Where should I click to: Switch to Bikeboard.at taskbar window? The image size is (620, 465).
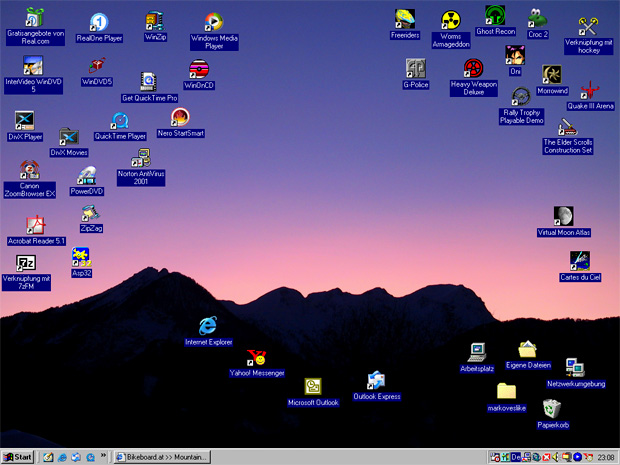point(163,457)
